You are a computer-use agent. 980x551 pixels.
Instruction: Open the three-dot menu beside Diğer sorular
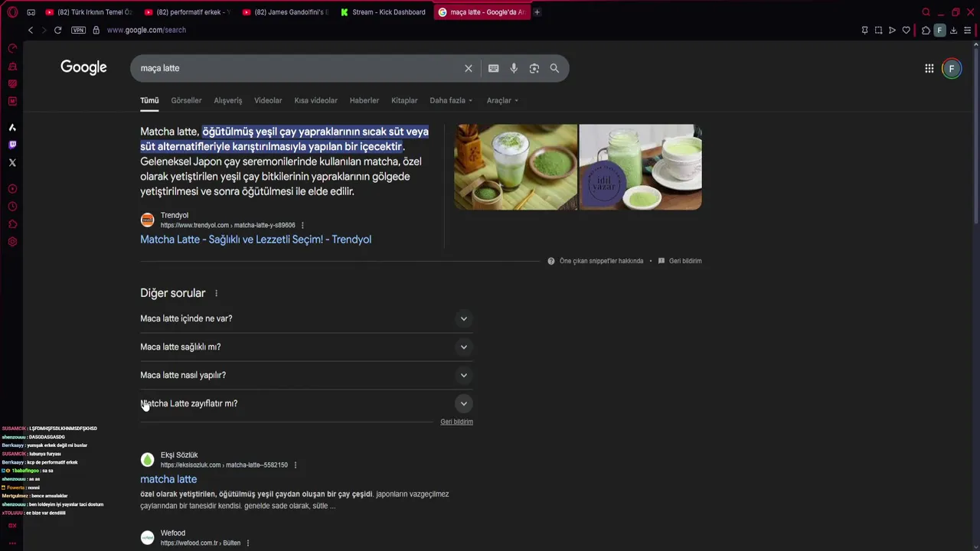[x=216, y=293]
